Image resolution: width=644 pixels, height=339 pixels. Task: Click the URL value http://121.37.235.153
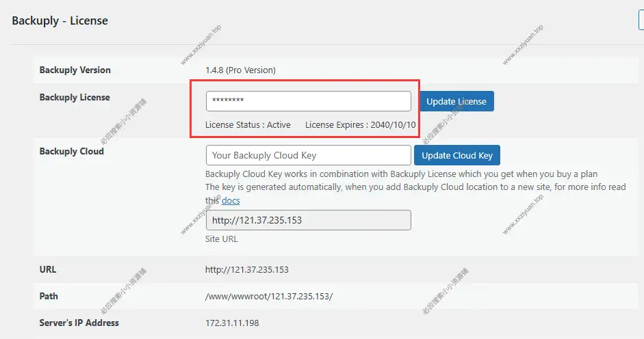246,270
